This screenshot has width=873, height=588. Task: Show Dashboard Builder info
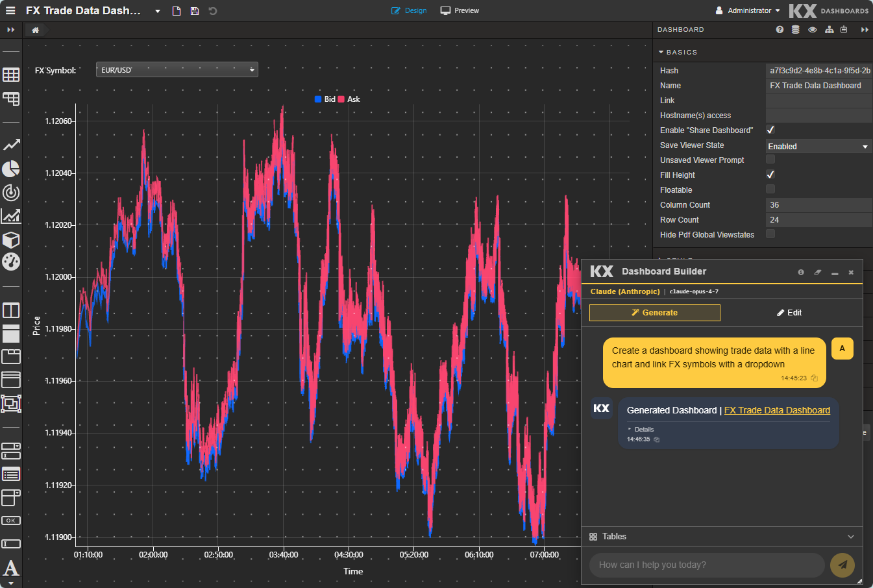pyautogui.click(x=801, y=273)
